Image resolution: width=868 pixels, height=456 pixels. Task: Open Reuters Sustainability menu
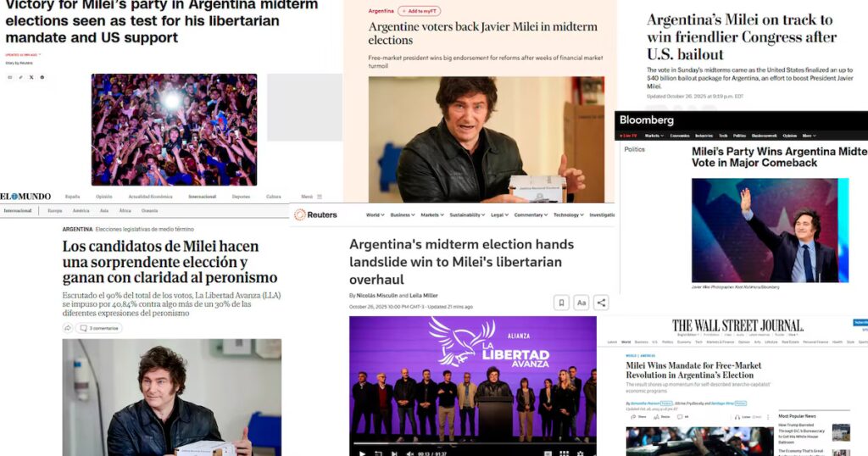coord(467,214)
